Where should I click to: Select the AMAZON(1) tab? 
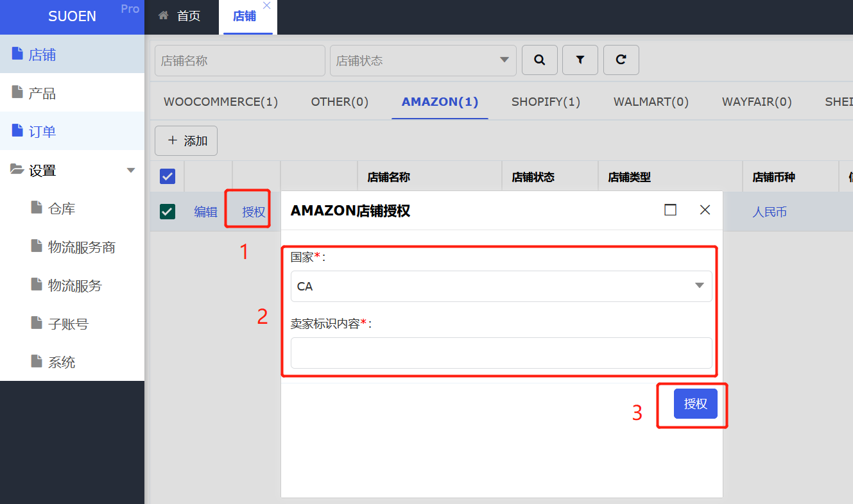[x=440, y=102]
